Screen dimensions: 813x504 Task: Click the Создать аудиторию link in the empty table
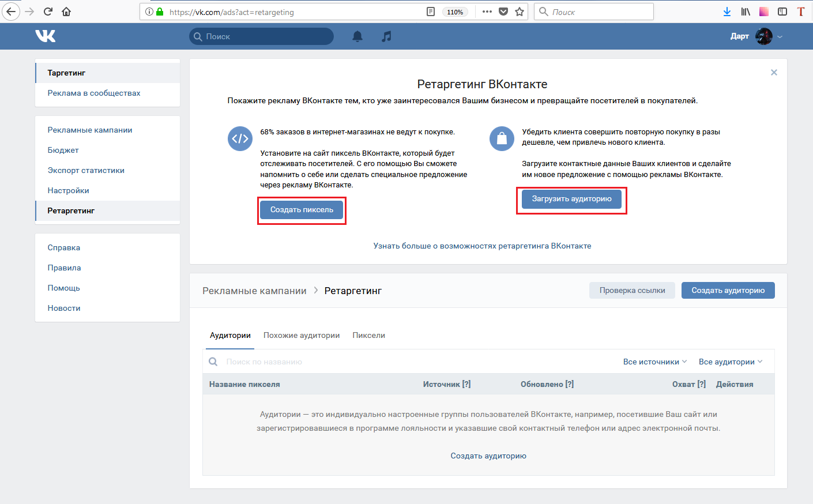point(488,456)
